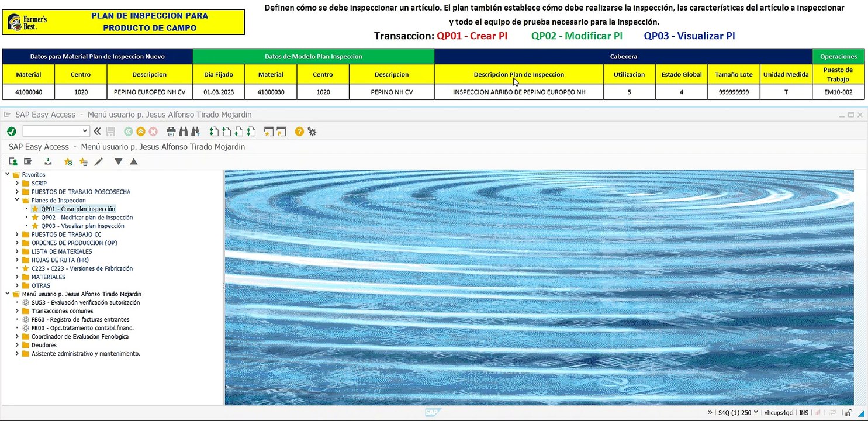Click the yellow Exit icon

point(141,132)
